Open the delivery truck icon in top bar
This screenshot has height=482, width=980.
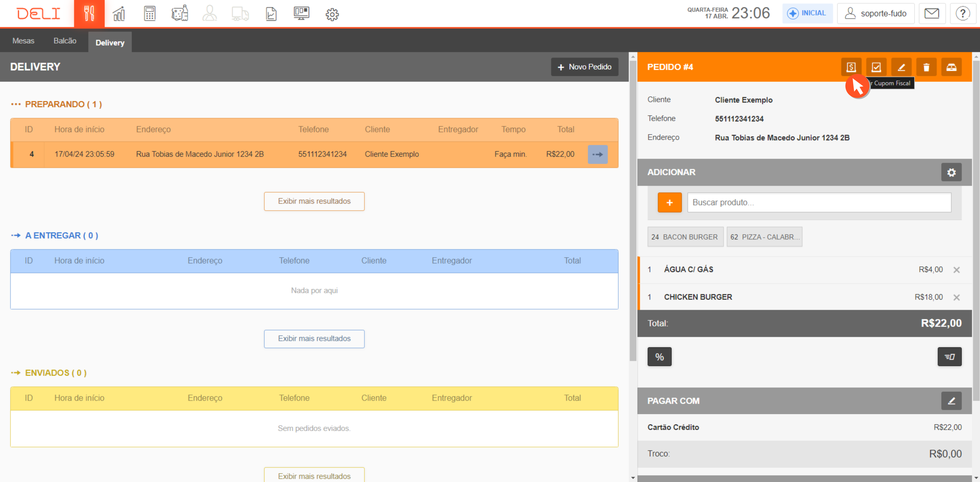[240, 14]
